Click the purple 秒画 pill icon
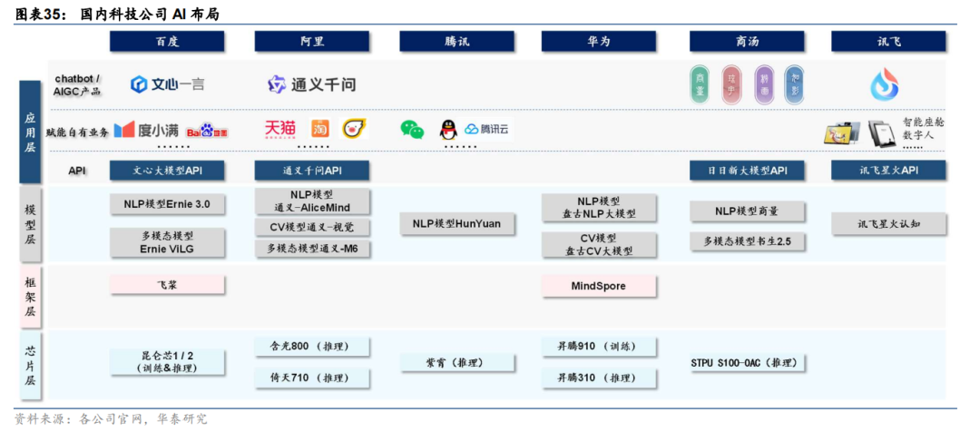The image size is (980, 432). pos(764,85)
